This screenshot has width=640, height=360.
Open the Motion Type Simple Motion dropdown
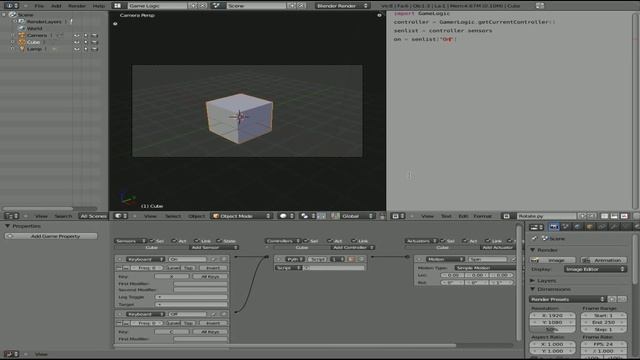tap(485, 268)
